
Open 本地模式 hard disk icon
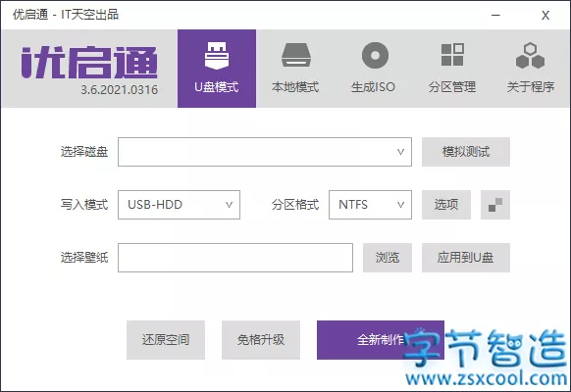(x=295, y=55)
